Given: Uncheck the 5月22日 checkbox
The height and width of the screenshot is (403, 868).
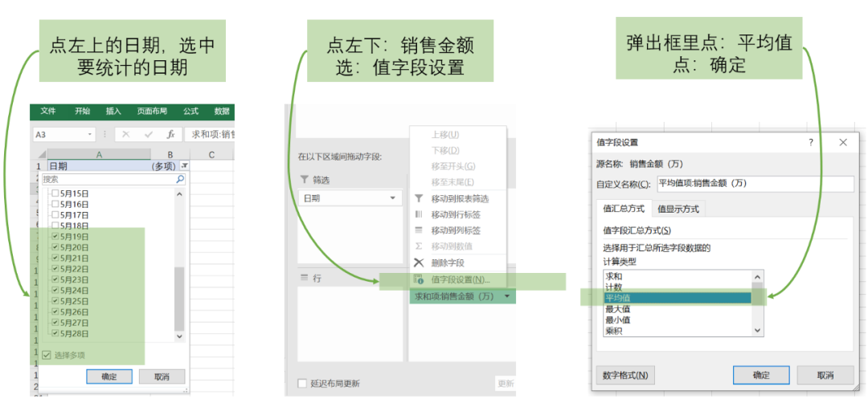Looking at the screenshot, I should (55, 269).
